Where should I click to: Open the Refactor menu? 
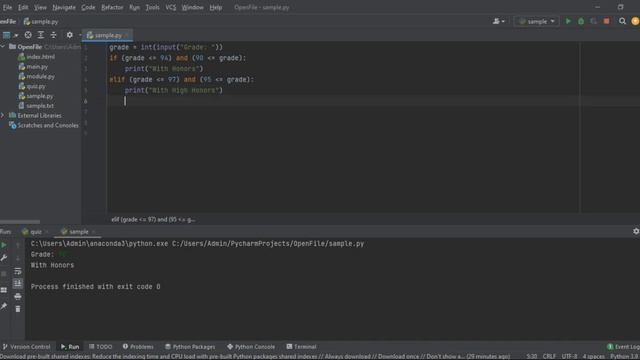(x=112, y=7)
